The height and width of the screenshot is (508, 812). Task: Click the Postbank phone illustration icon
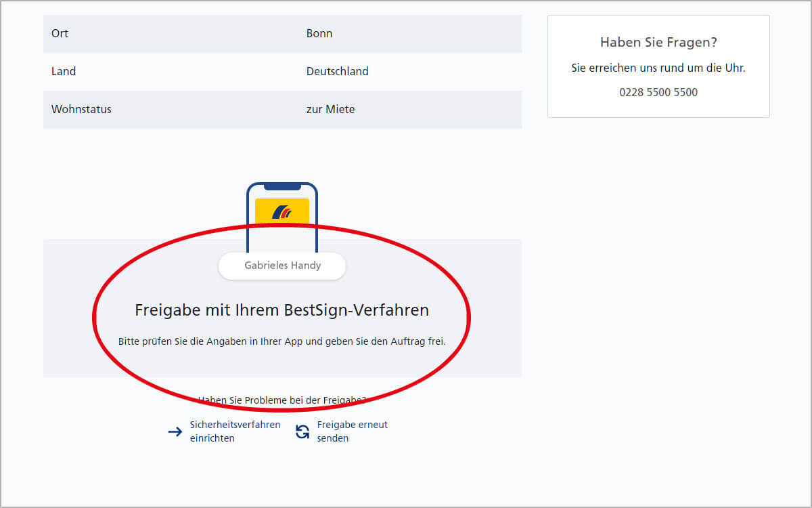[x=282, y=217]
